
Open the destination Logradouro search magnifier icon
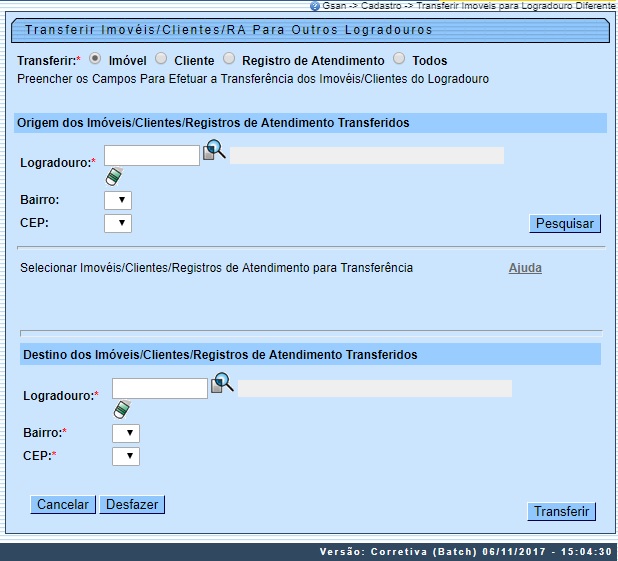coord(222,383)
